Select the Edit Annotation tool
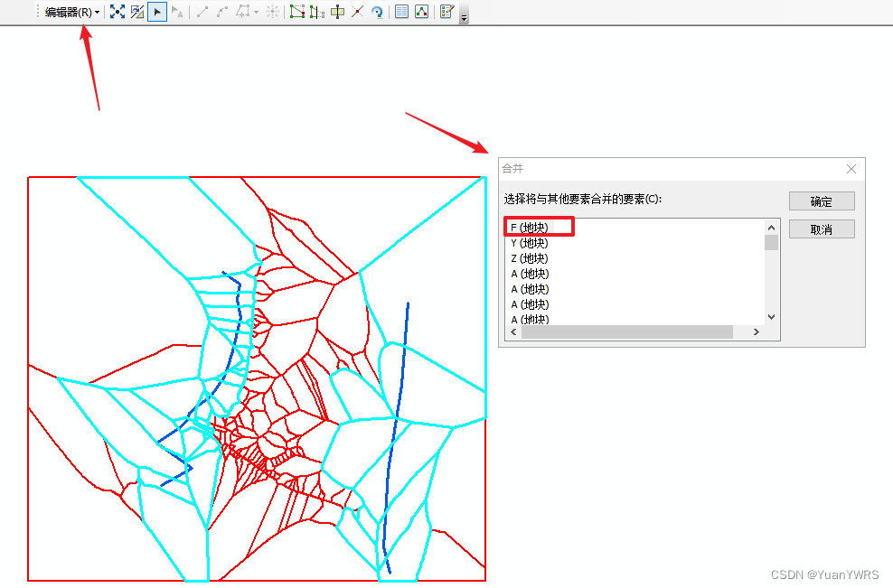 click(177, 12)
